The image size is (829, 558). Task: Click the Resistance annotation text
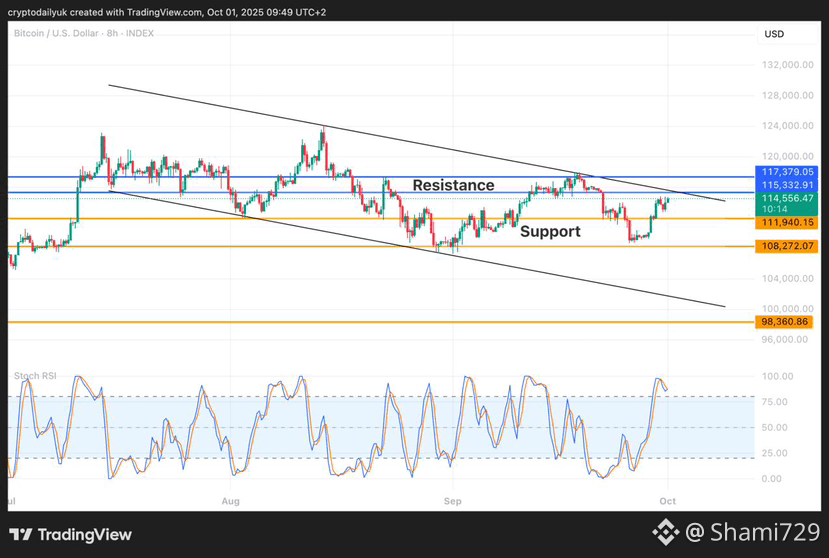453,185
